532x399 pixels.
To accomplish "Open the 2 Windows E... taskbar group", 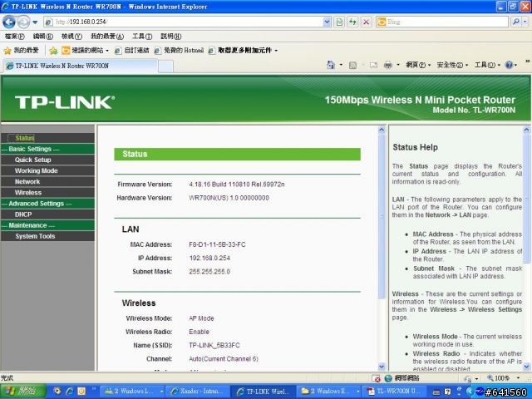I will click(x=329, y=392).
